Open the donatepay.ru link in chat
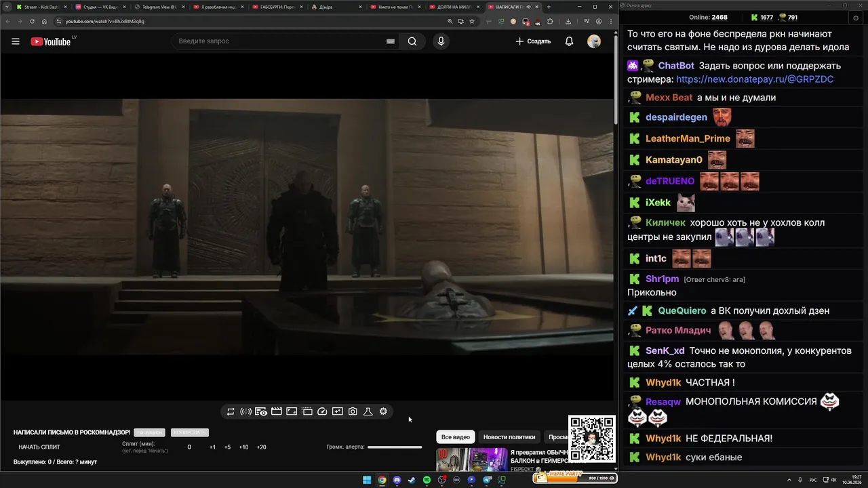 pos(755,79)
